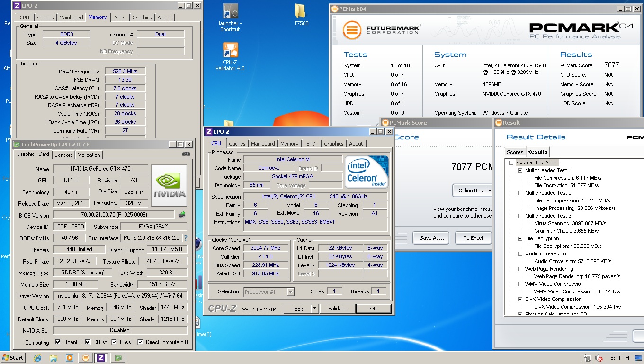Toggle the OpenCL checkbox in GPU-Z
This screenshot has width=644, height=364.
pyautogui.click(x=58, y=342)
